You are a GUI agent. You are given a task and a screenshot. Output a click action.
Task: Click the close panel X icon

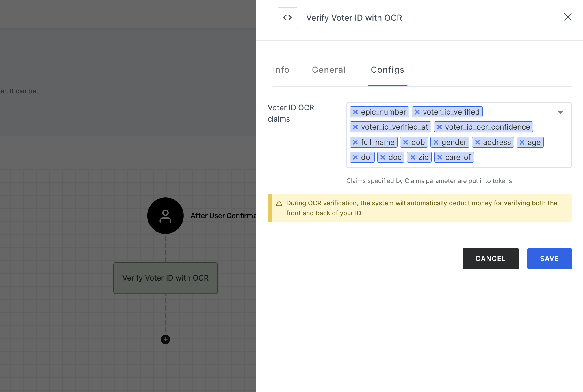[x=568, y=17]
